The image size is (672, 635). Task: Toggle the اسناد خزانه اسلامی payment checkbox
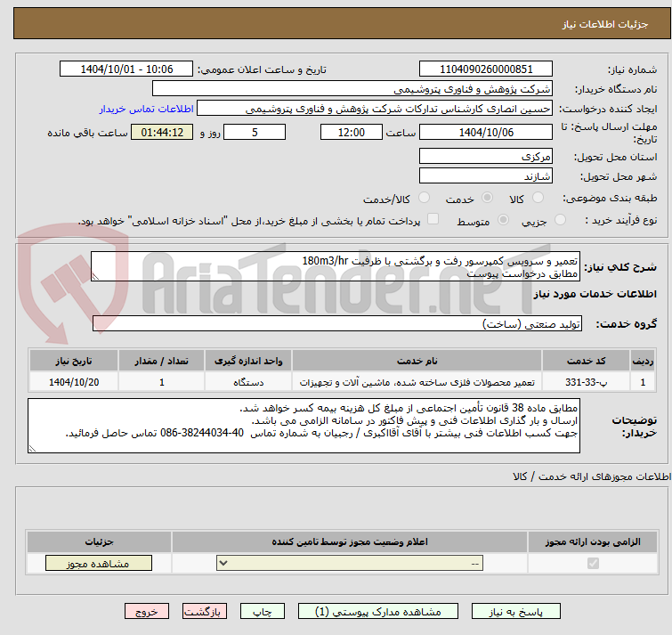433,219
